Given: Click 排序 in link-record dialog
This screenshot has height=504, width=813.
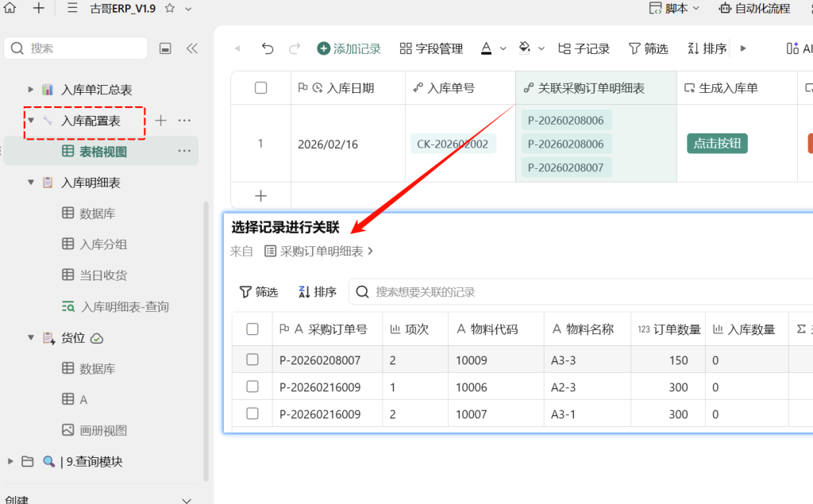Looking at the screenshot, I should coord(318,292).
